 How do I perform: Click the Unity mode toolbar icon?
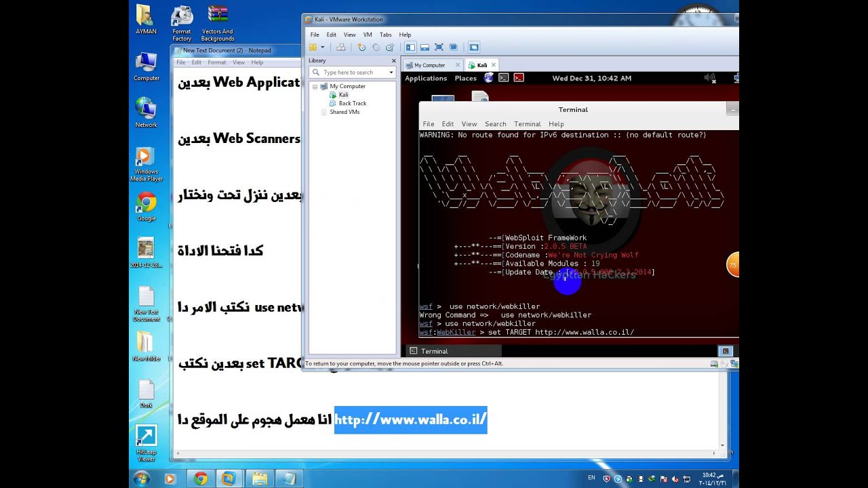[x=453, y=47]
